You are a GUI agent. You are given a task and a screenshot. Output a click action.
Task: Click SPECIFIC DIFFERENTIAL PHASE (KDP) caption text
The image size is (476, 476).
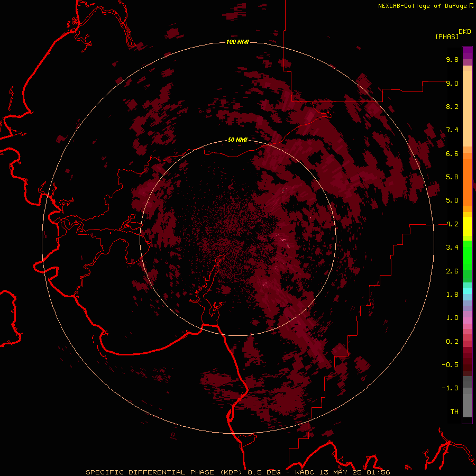click(x=166, y=472)
